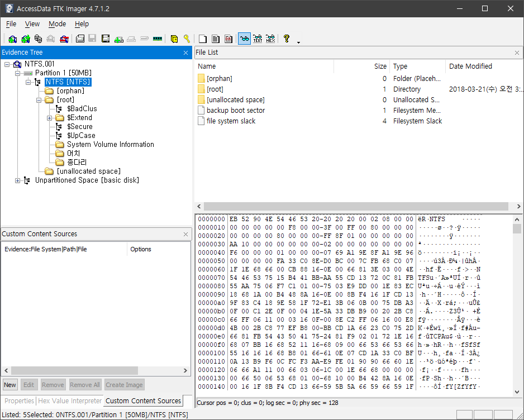
Task: Collapse the Partition 1 [50MB] node
Action: click(17, 73)
